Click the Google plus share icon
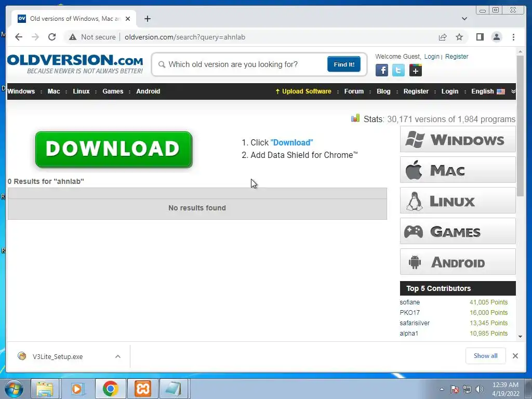The width and height of the screenshot is (532, 399). pos(415,70)
